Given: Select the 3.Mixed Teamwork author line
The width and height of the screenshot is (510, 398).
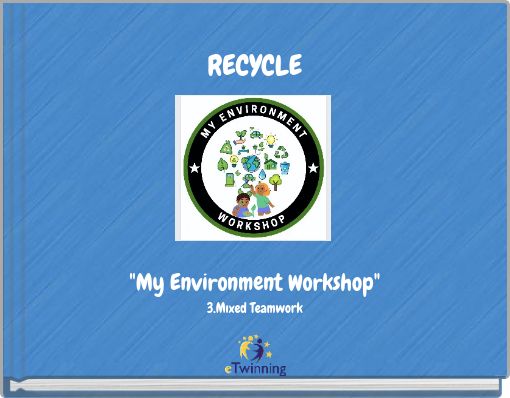Looking at the screenshot, I should click(x=255, y=308).
